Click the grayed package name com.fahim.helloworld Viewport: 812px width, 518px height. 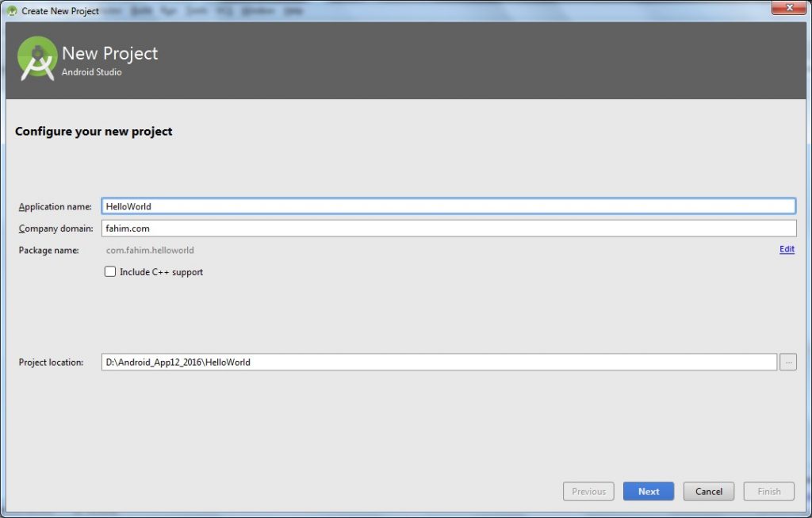coord(150,250)
